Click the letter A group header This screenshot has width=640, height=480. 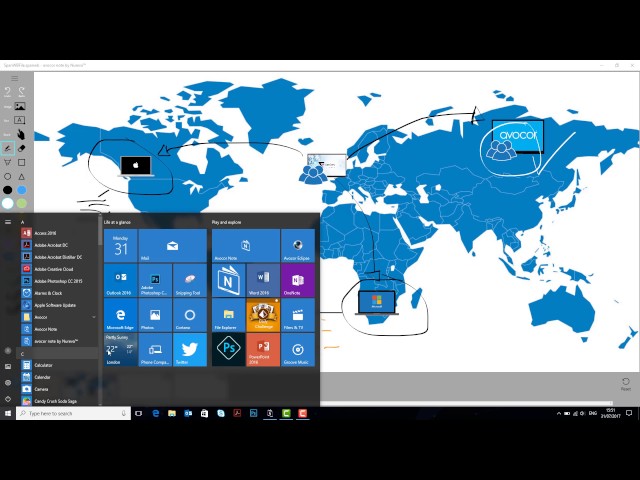(x=22, y=222)
